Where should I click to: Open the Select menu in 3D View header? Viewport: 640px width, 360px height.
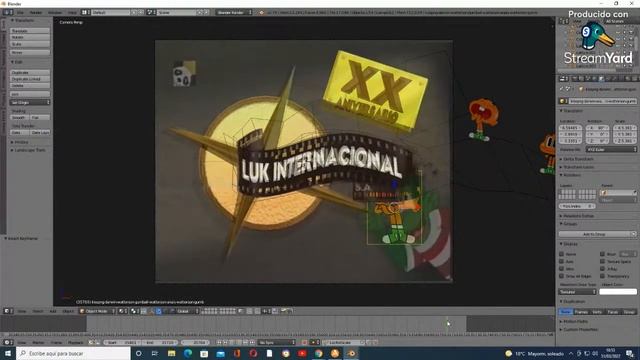coord(38,311)
